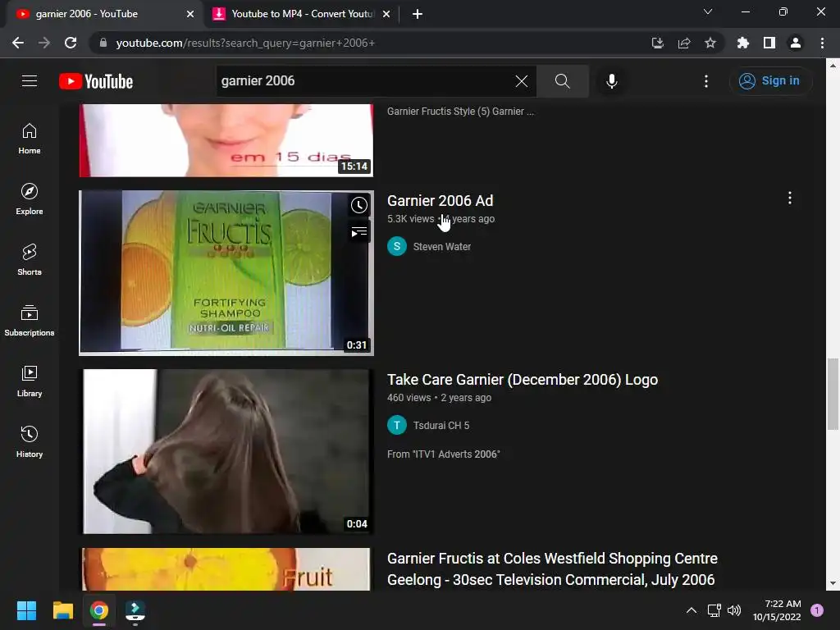Screen dimensions: 840x630
Task: Click the Tsdurai CH 5 avatar
Action: 397,426
